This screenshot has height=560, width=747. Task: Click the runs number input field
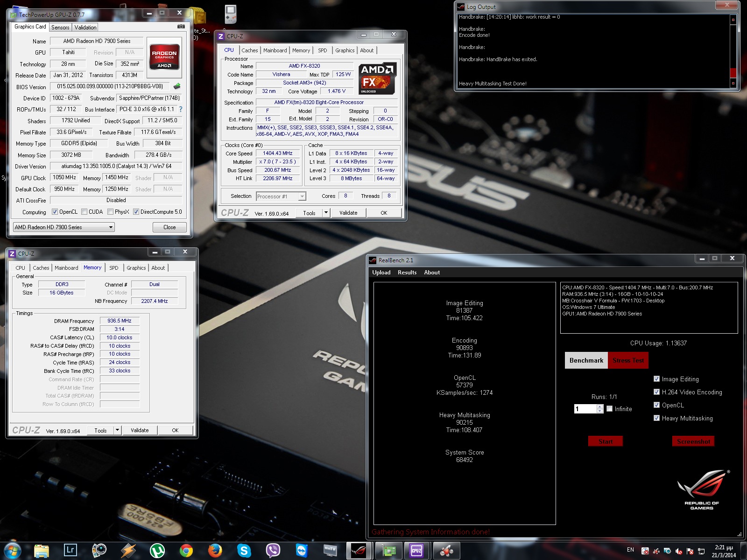[585, 409]
